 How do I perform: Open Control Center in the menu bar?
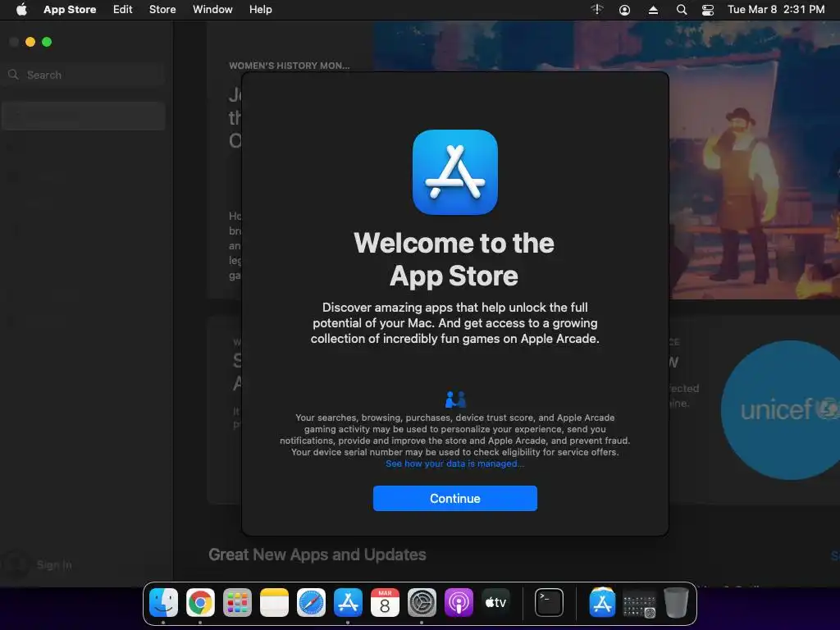pyautogui.click(x=708, y=10)
